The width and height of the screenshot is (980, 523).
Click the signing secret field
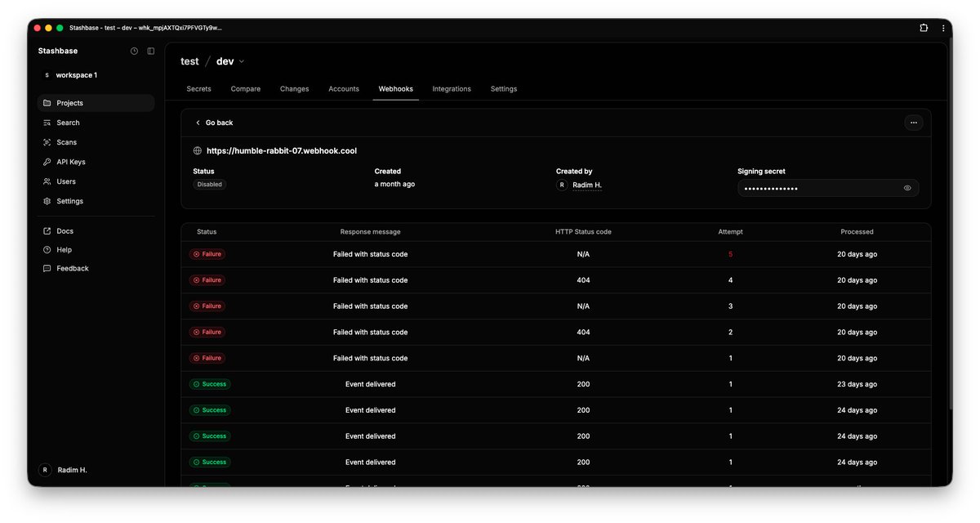point(828,188)
